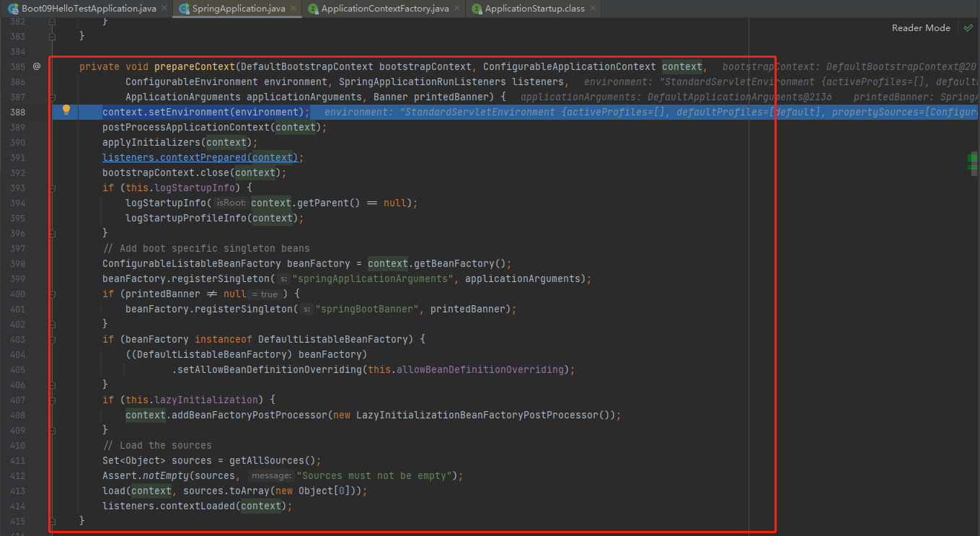Click the applyInitializers(context) line
Viewport: 980px width, 536px height.
coord(180,142)
